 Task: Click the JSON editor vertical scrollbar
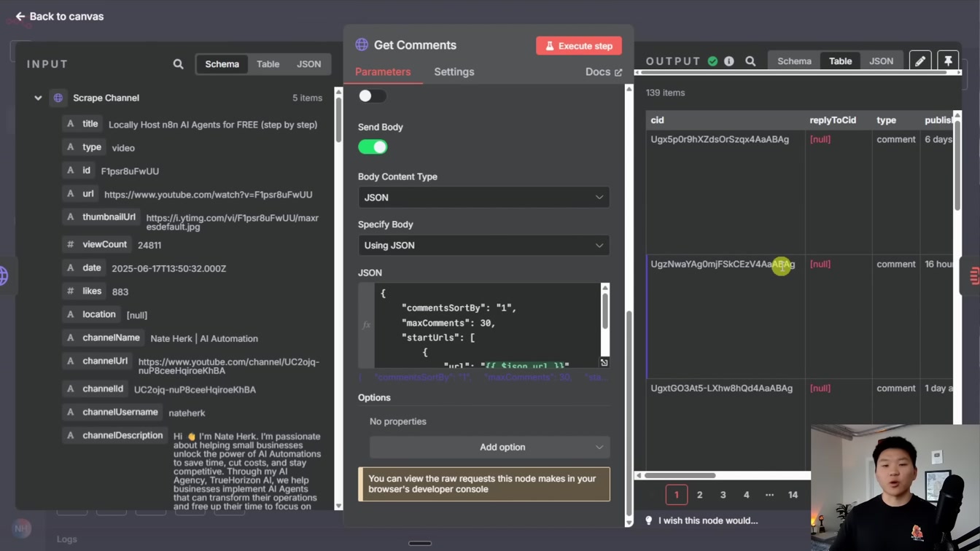(x=604, y=310)
